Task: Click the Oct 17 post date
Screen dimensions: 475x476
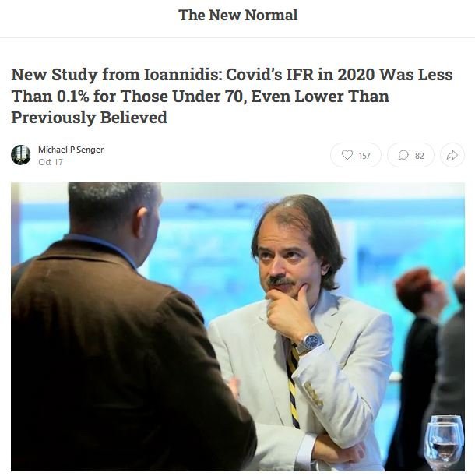Action: [x=51, y=162]
